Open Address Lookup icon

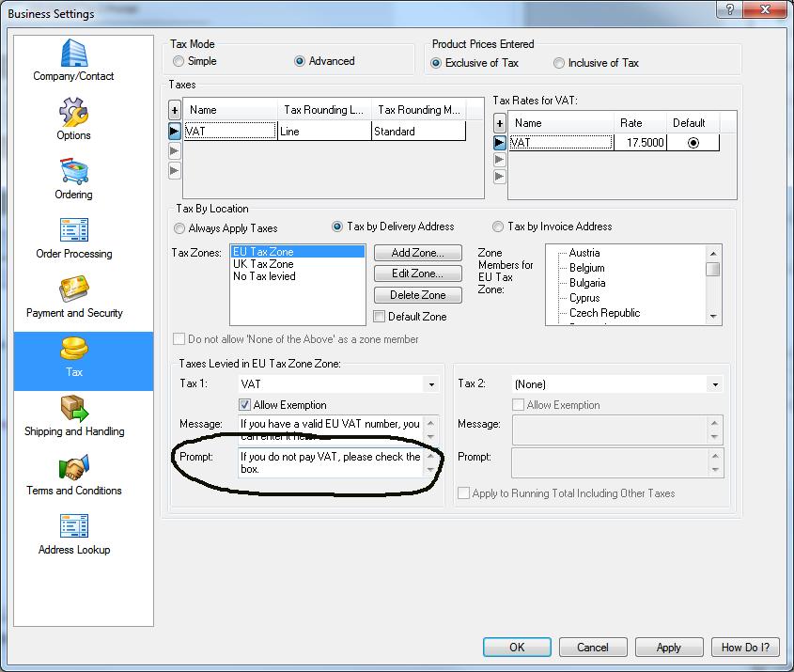click(x=73, y=528)
